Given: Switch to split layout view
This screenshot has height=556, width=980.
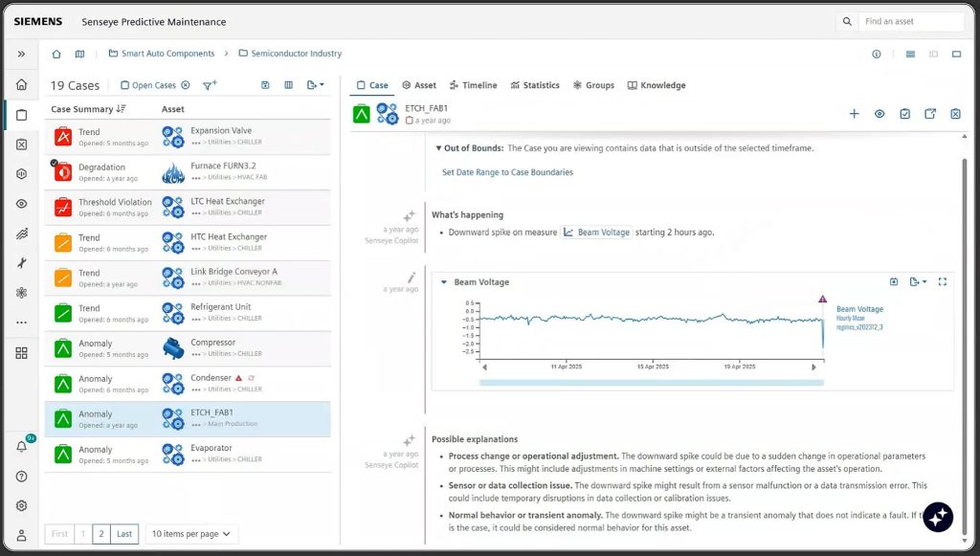Looking at the screenshot, I should coord(933,55).
